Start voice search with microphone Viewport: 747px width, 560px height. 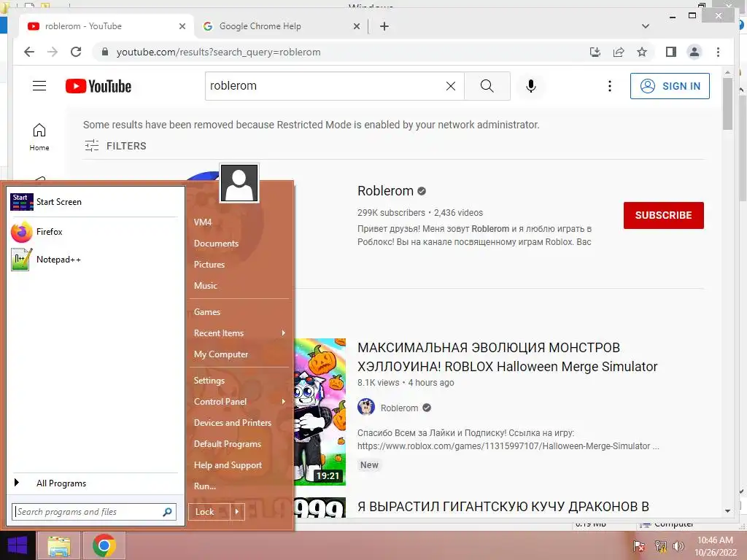[x=531, y=86]
